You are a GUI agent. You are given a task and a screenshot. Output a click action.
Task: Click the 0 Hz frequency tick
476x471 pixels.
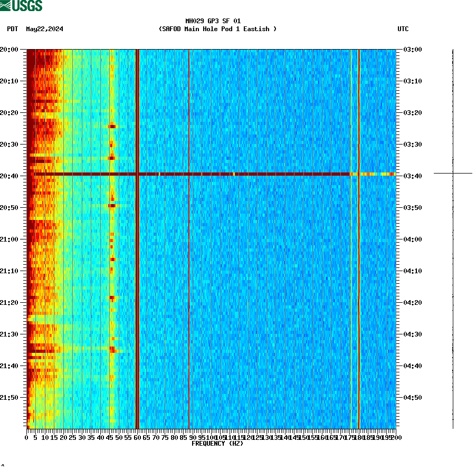(x=25, y=437)
